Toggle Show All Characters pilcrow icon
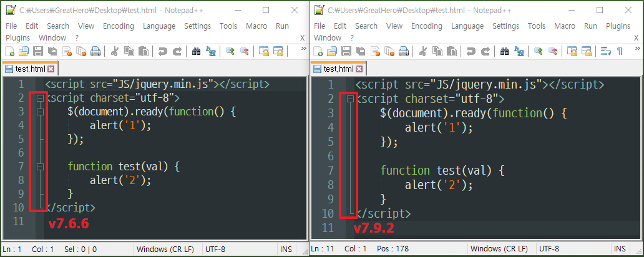Viewport: 644px width, 257px height. click(620, 51)
